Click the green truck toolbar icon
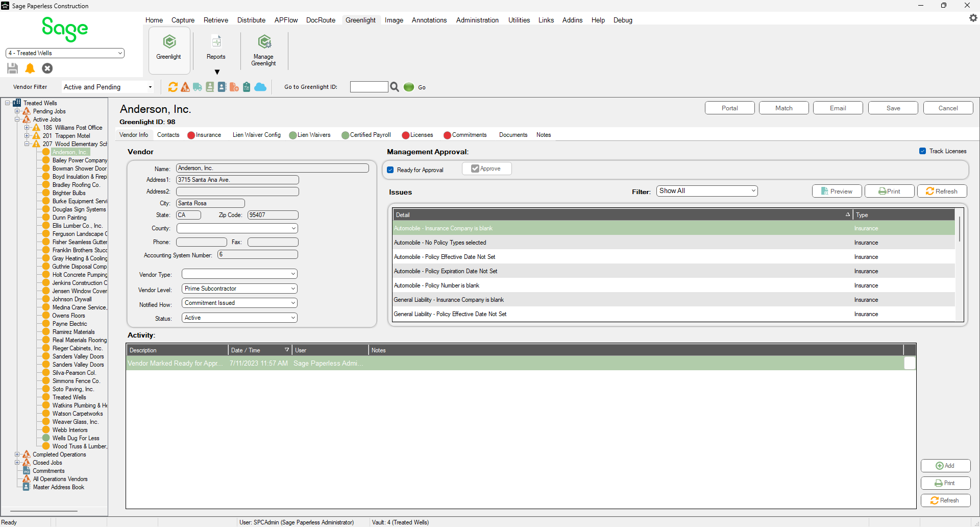 coord(198,87)
